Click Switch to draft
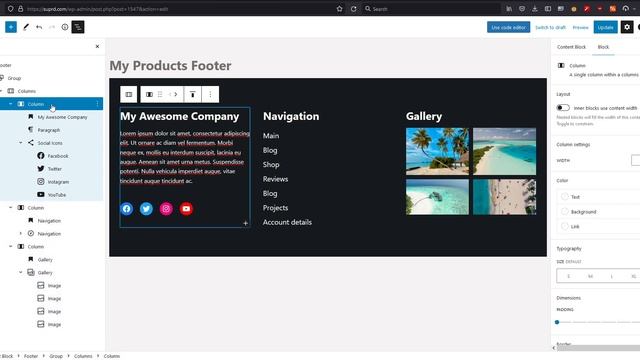The image size is (640, 360). pos(550,27)
